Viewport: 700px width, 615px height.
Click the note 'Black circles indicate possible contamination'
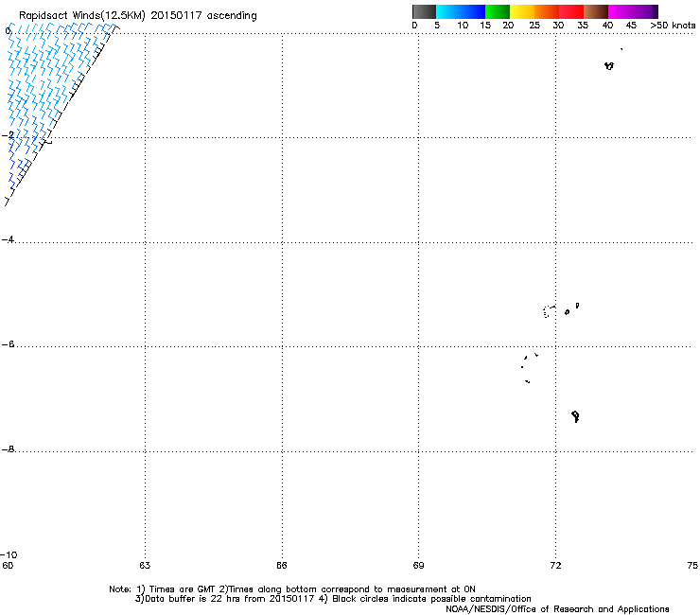(x=431, y=599)
